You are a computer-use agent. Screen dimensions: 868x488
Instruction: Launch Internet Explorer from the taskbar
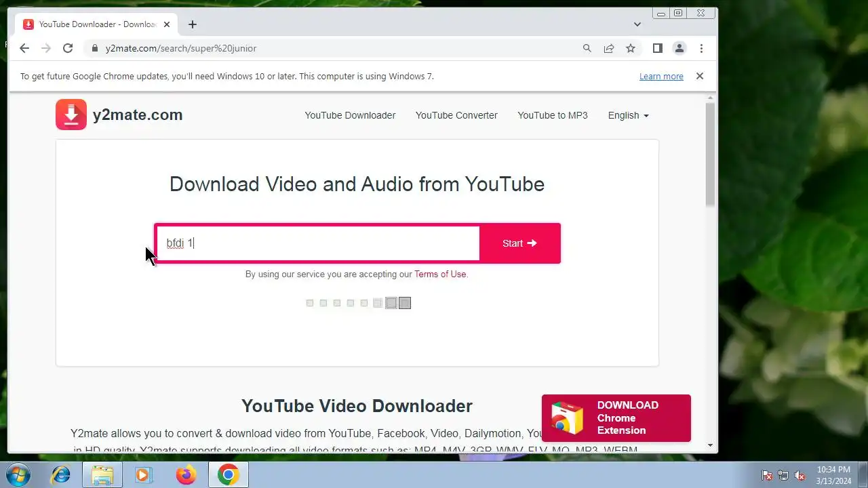click(x=61, y=475)
